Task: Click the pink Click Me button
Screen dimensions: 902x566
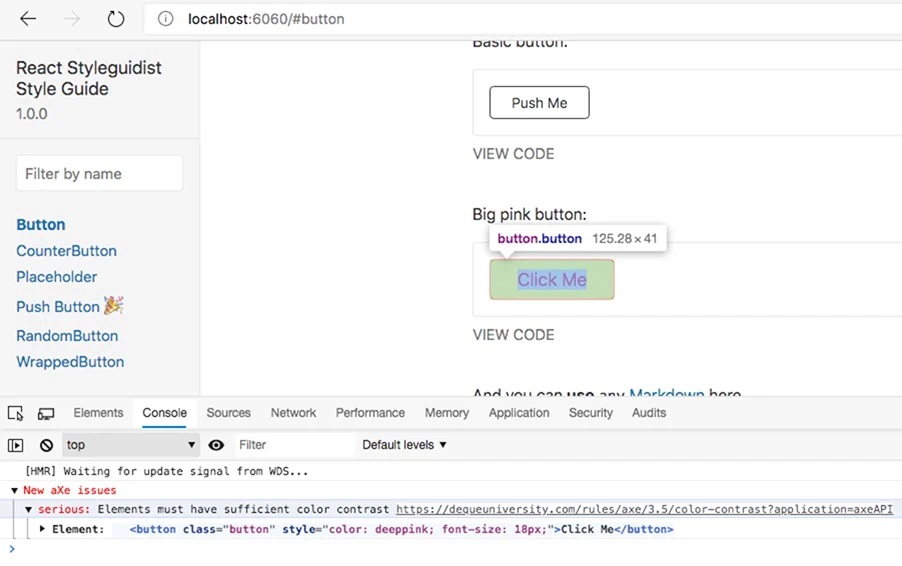Action: click(552, 280)
